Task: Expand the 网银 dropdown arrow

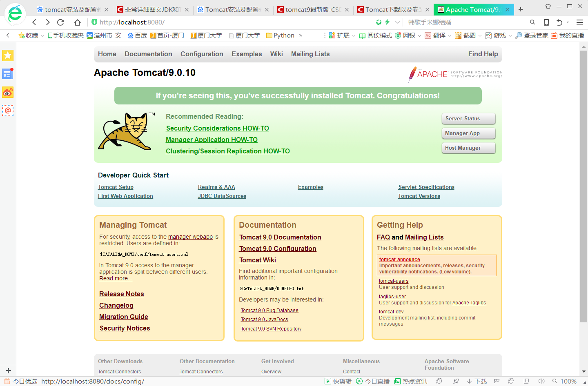Action: click(x=419, y=36)
